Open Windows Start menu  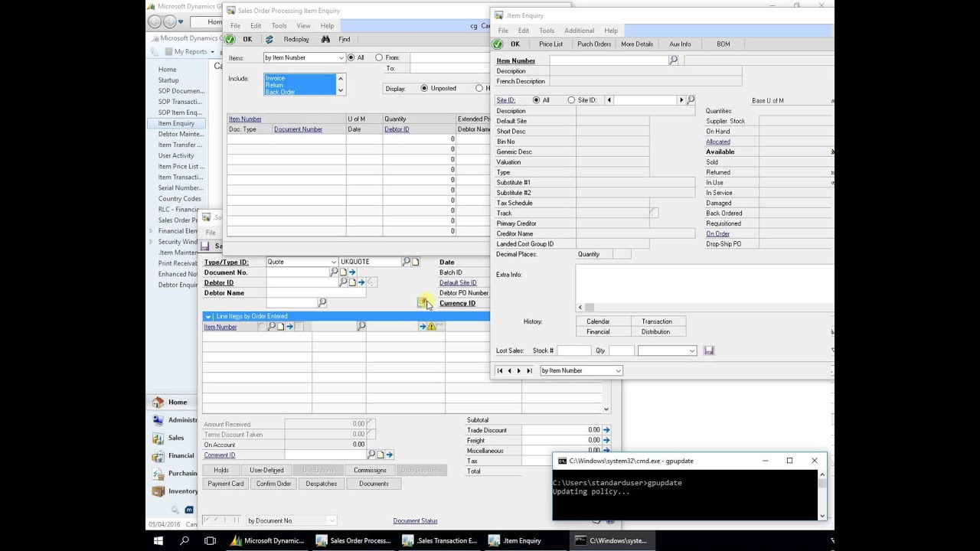[x=158, y=540]
